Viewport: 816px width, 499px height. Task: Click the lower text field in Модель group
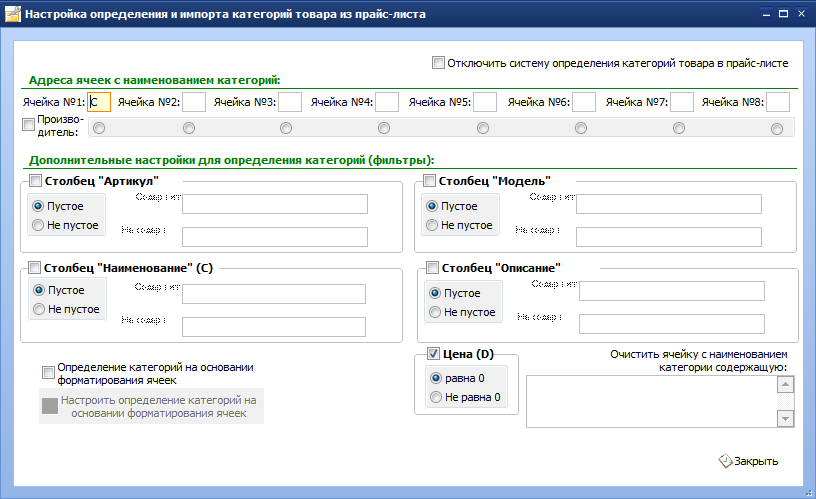(x=669, y=237)
